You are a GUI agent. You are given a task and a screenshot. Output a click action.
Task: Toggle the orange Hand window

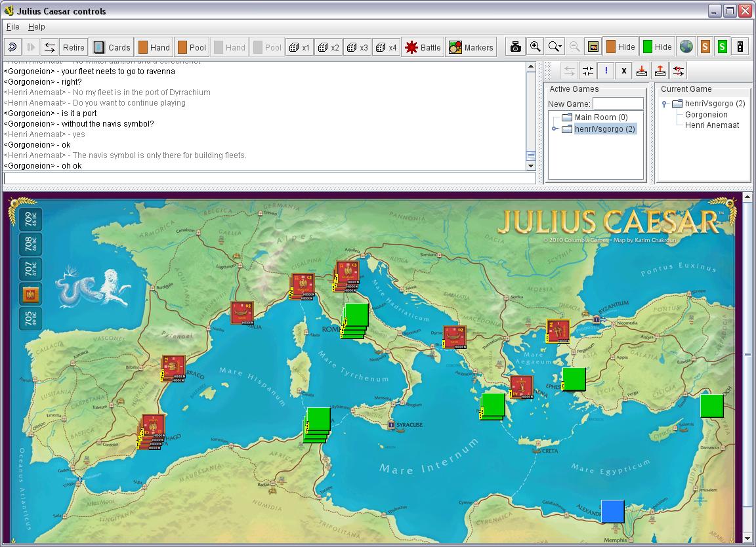(x=154, y=47)
